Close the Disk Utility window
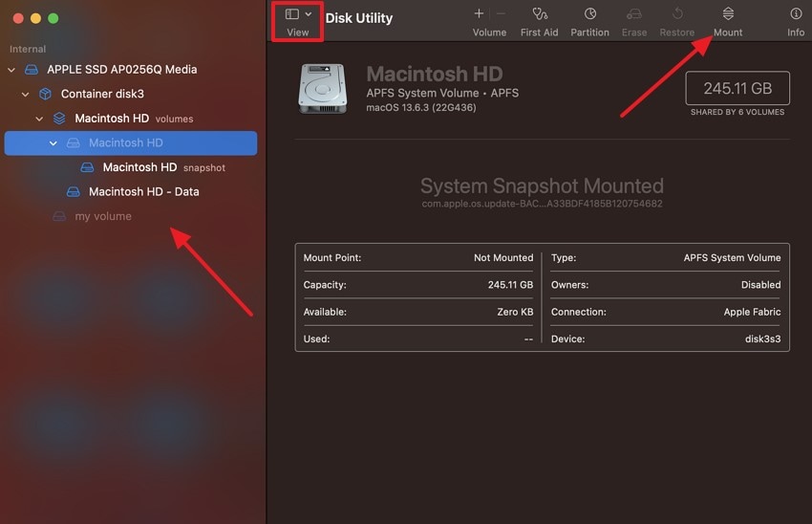 (18, 18)
